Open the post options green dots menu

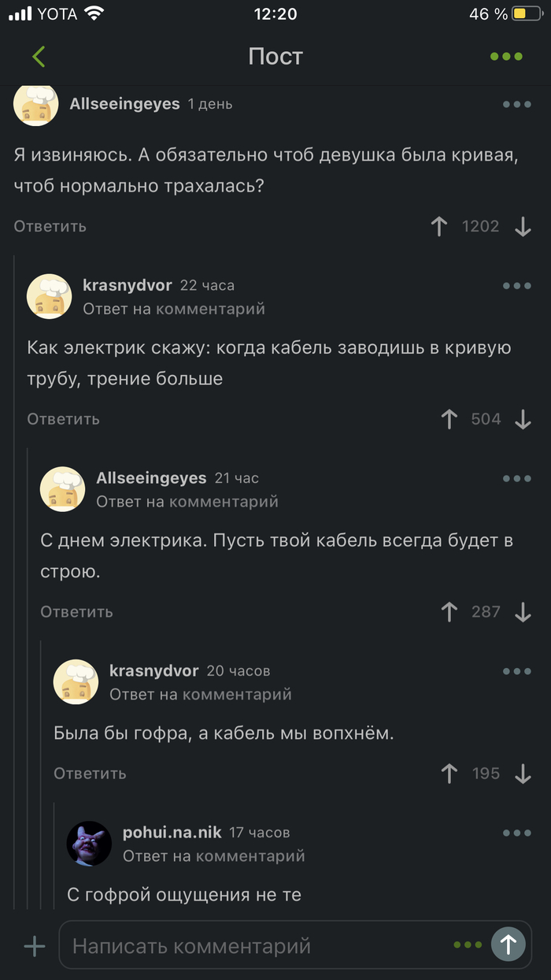[506, 57]
